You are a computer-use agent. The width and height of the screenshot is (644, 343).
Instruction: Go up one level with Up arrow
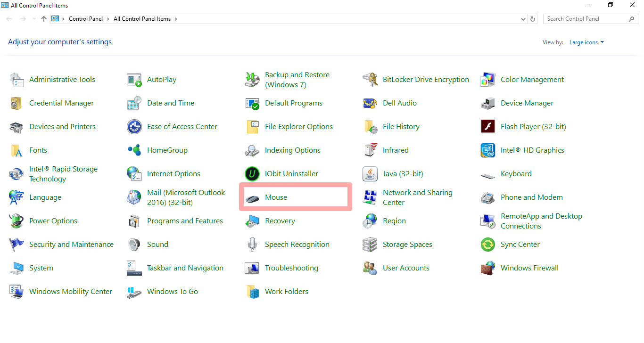[x=44, y=19]
